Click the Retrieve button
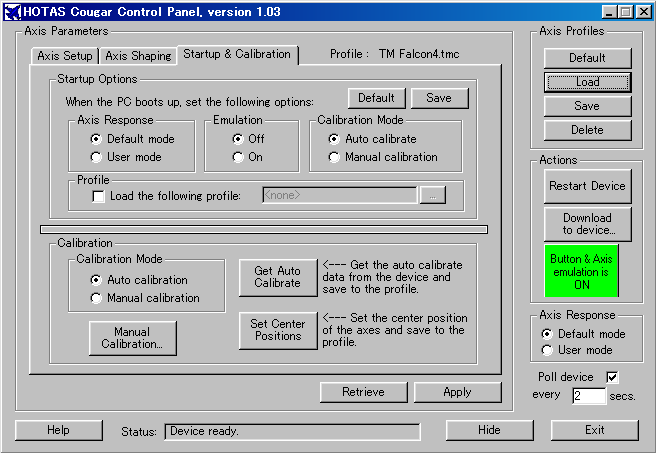The image size is (656, 453). pos(364,392)
